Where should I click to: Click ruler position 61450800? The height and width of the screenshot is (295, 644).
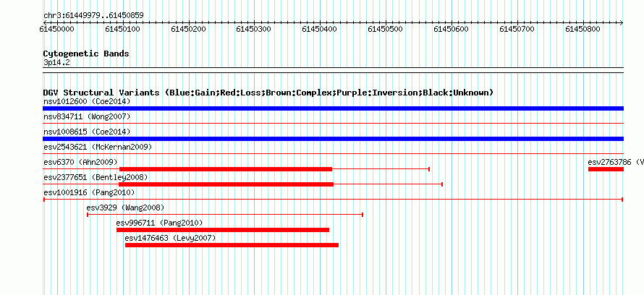[583, 29]
